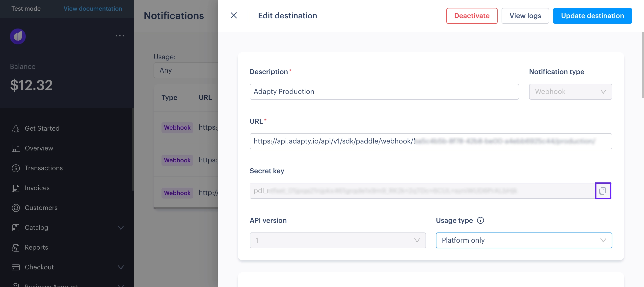The image size is (644, 287).
Task: Open the Reports section
Action: point(36,247)
